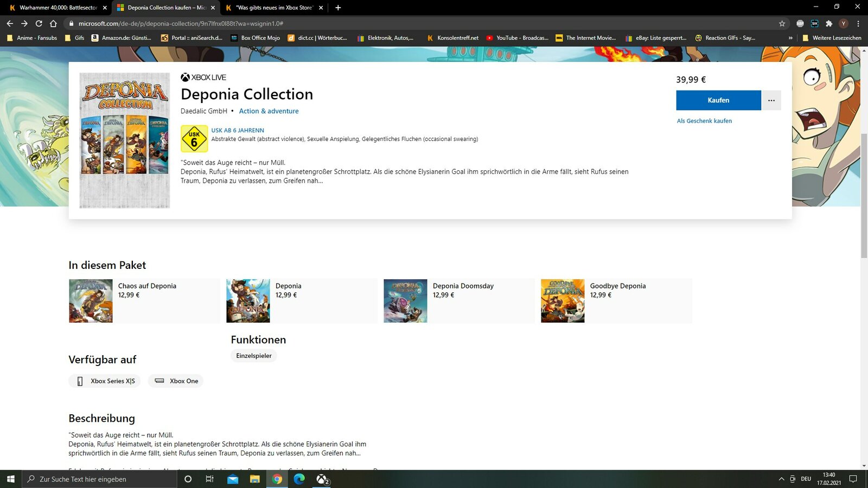Open the Xbox app on the taskbar

tap(322, 479)
